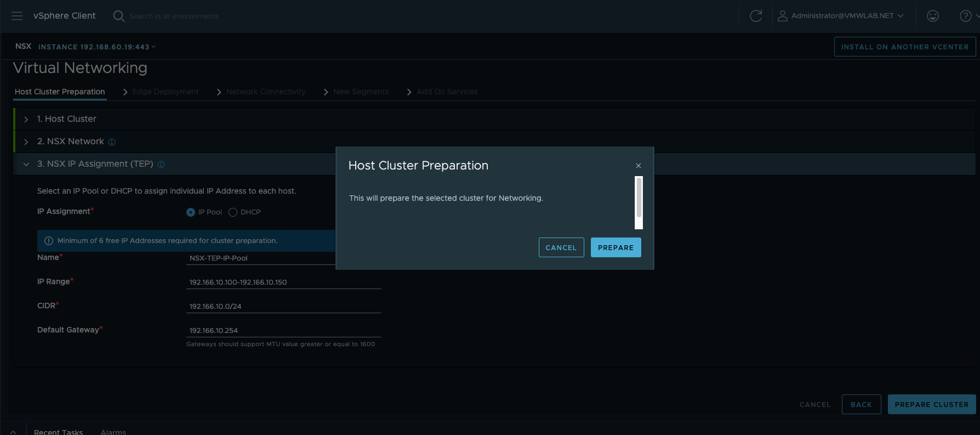This screenshot has height=435, width=980.
Task: Click the vSphere Client title
Action: tap(64, 16)
